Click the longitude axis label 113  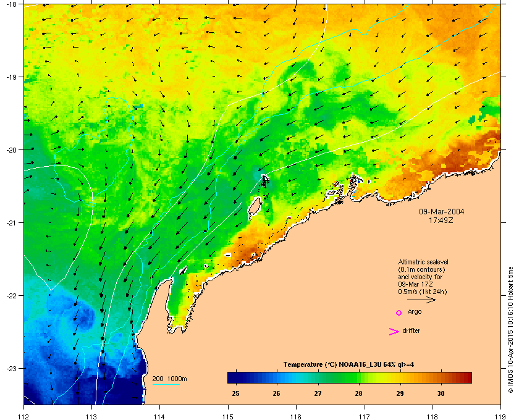point(91,417)
